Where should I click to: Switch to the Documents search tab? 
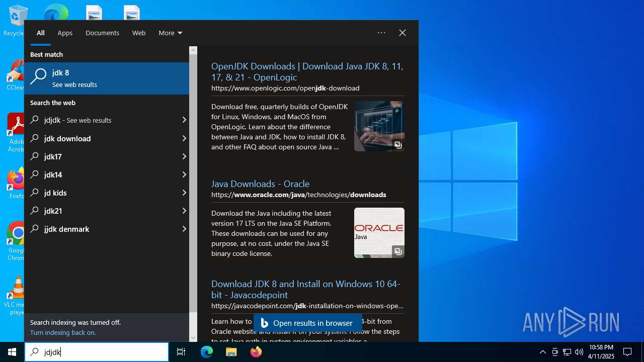[102, 33]
